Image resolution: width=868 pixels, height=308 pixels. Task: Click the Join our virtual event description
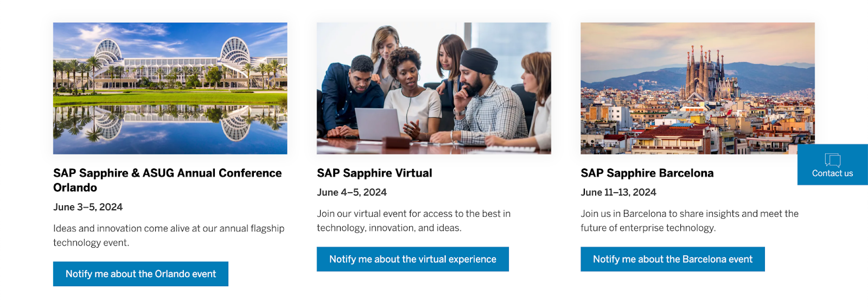[413, 221]
